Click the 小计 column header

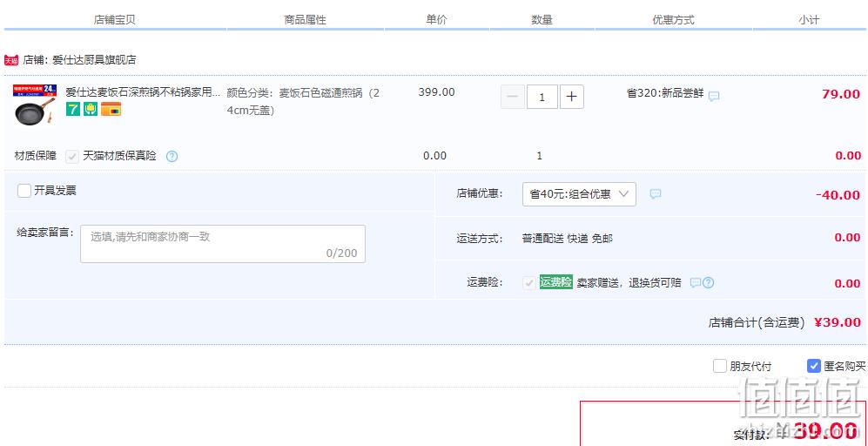(809, 20)
